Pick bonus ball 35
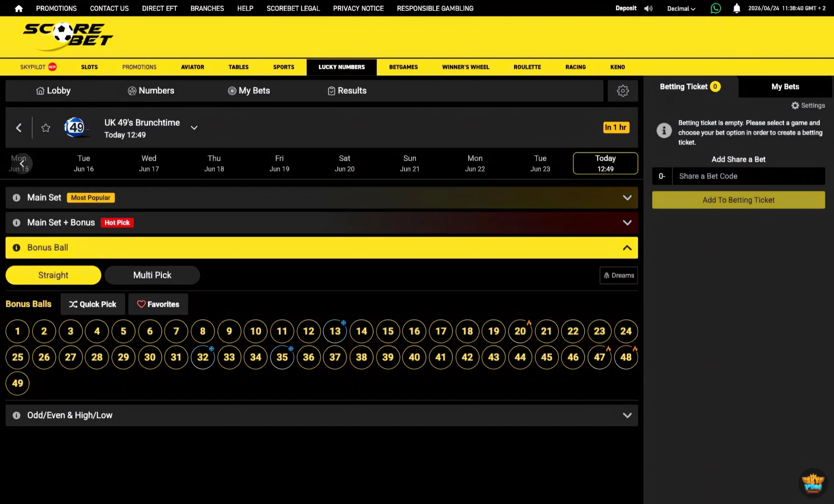Screen dimensions: 834x504 282,357
